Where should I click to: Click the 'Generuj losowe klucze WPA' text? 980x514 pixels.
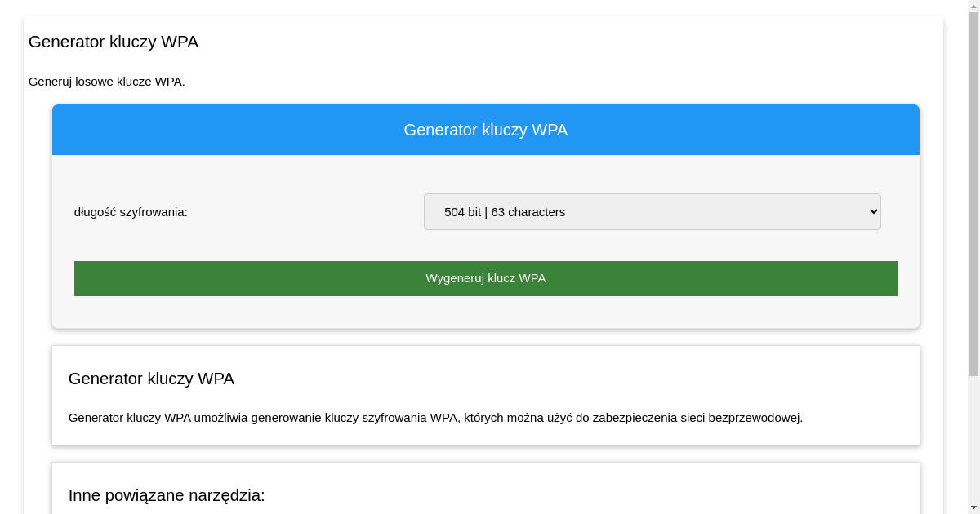pos(106,82)
